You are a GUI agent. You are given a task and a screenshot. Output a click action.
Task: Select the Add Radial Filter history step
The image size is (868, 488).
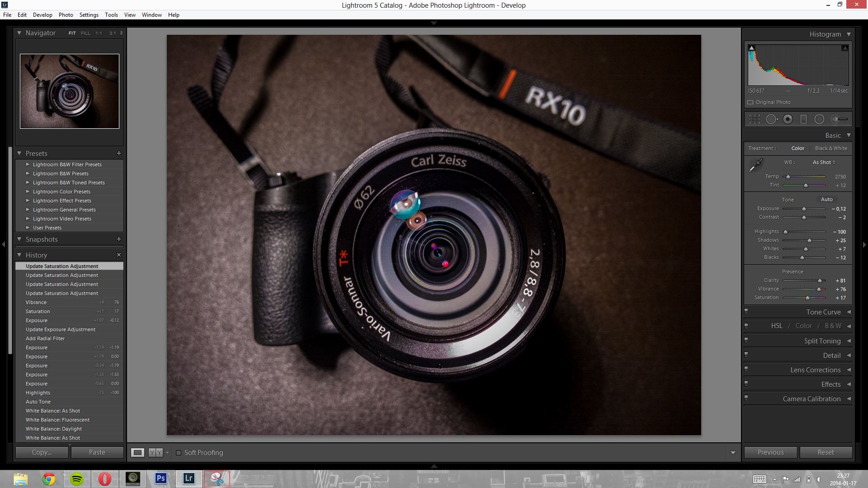click(x=70, y=338)
